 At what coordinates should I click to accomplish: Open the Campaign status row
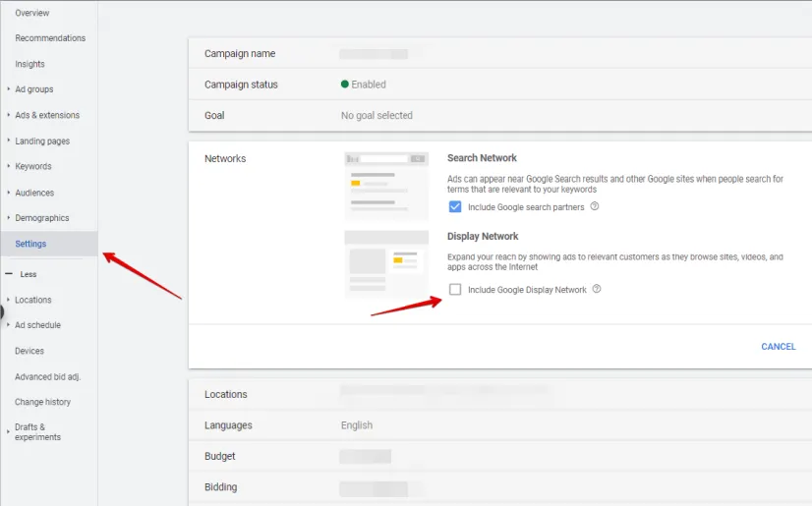500,84
